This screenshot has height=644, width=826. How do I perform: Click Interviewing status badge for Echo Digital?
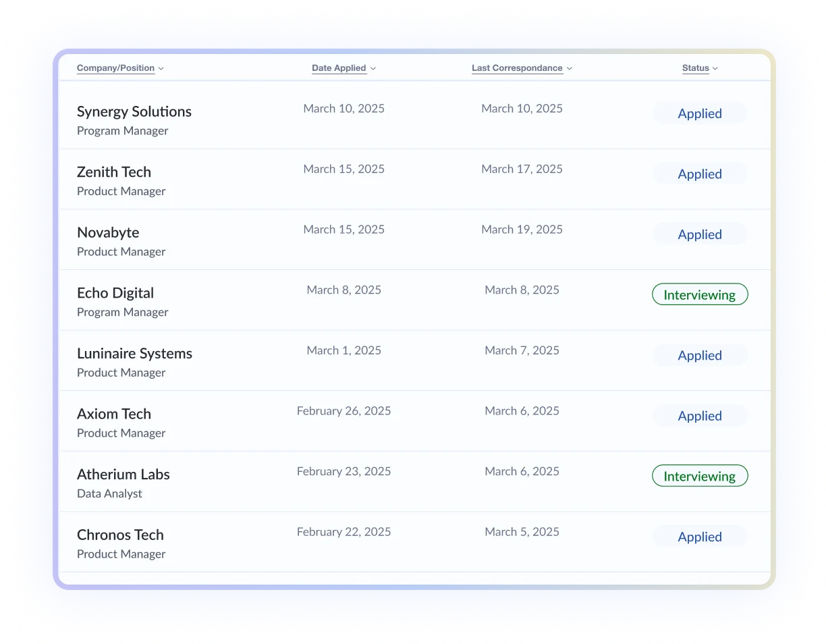[700, 294]
